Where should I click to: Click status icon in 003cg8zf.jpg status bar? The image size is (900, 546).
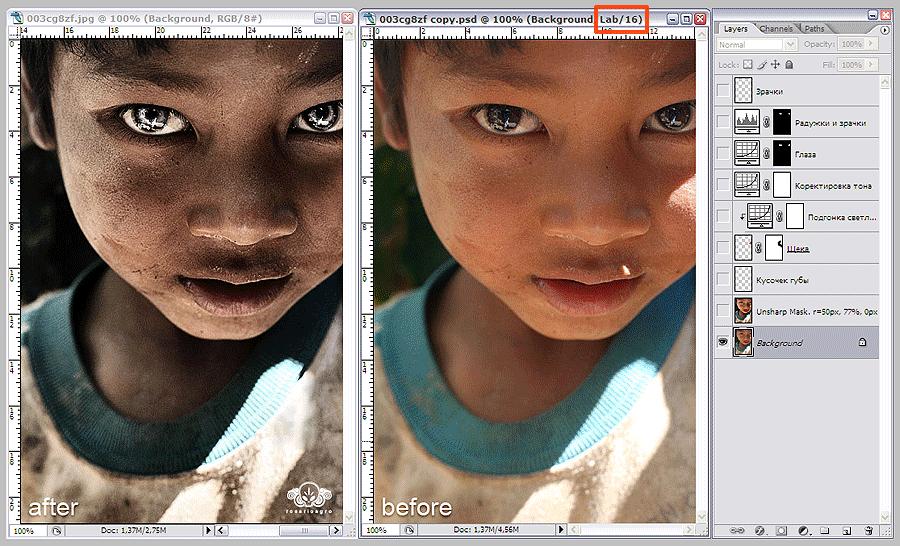point(56,530)
